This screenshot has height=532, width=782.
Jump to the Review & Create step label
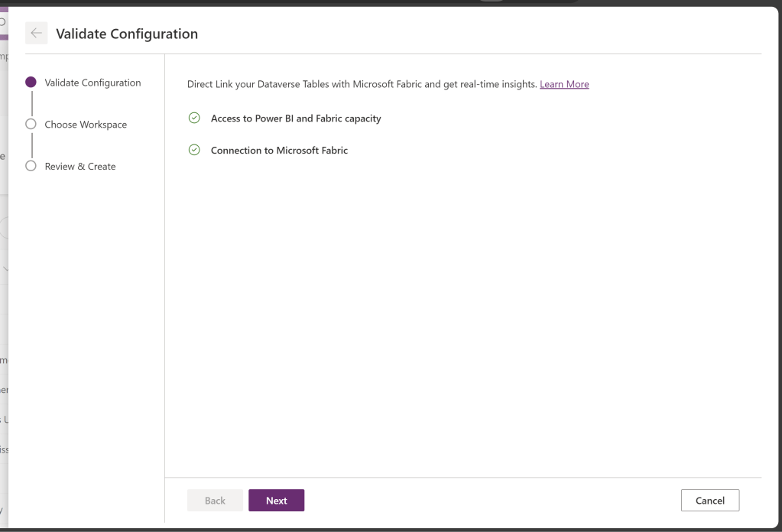[x=80, y=167]
